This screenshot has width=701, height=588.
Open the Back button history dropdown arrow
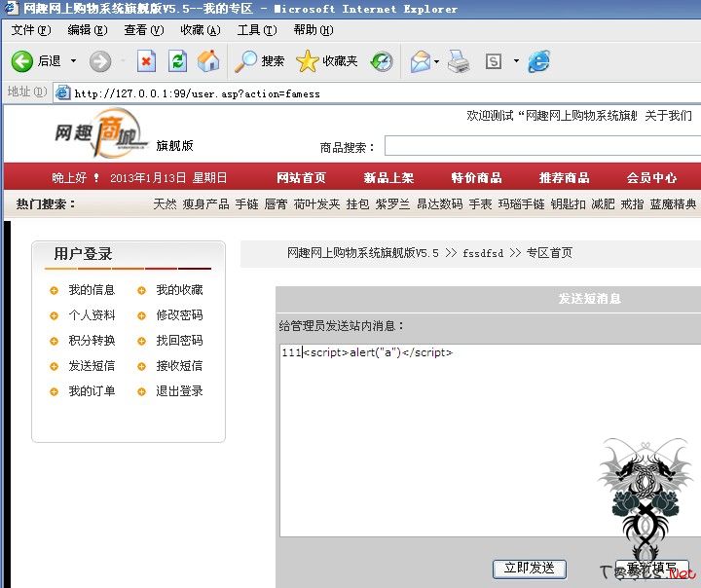click(73, 60)
